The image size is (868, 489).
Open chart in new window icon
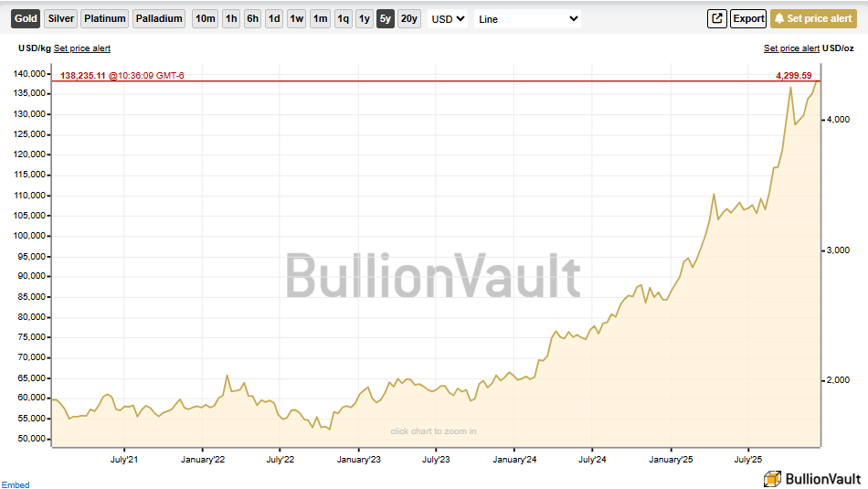click(x=717, y=18)
